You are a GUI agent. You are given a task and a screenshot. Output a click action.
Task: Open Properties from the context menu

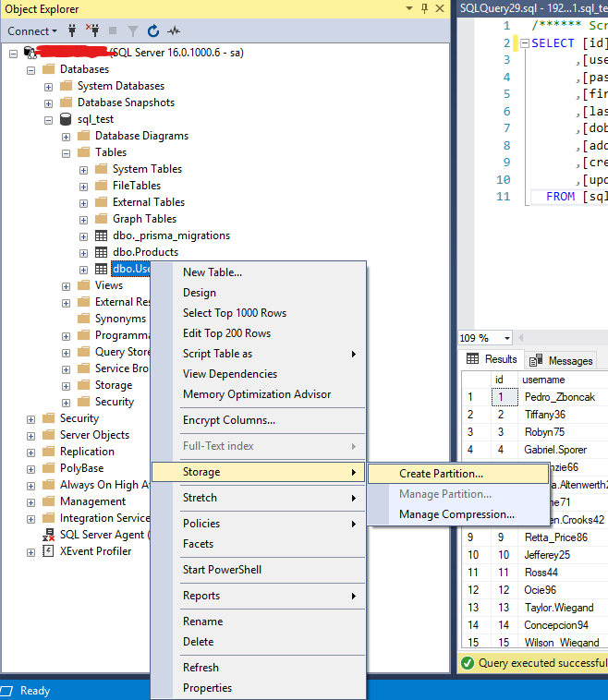coord(258,688)
